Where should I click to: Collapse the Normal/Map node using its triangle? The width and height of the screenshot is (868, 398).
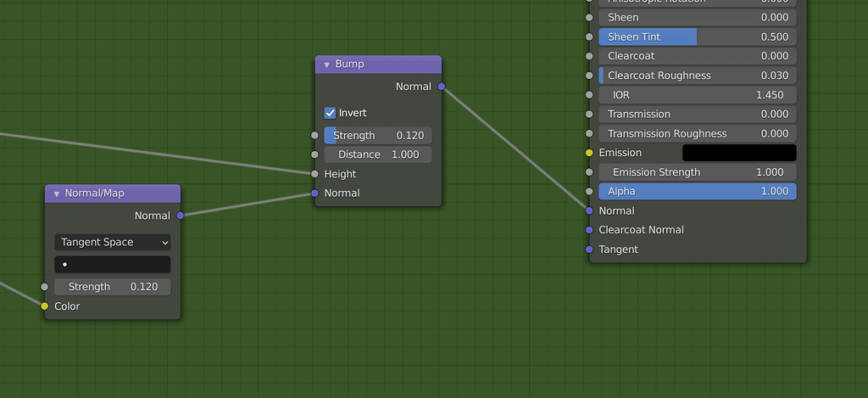click(x=57, y=193)
